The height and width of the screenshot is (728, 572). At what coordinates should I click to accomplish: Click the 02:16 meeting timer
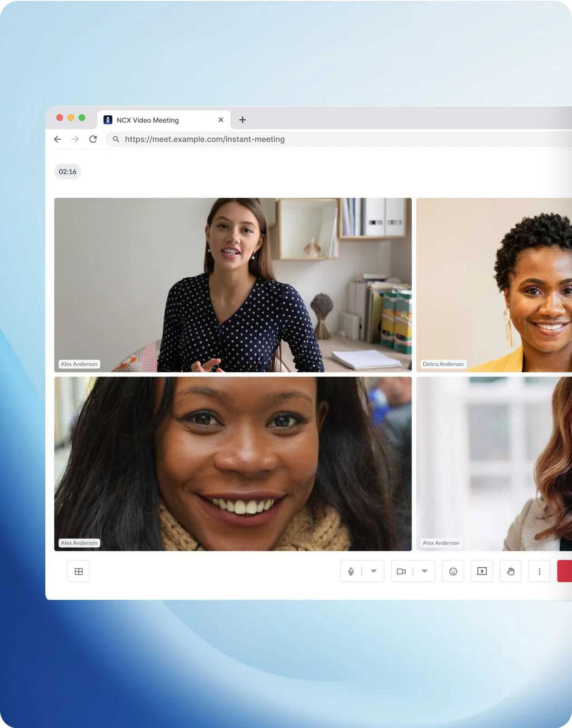(x=68, y=172)
